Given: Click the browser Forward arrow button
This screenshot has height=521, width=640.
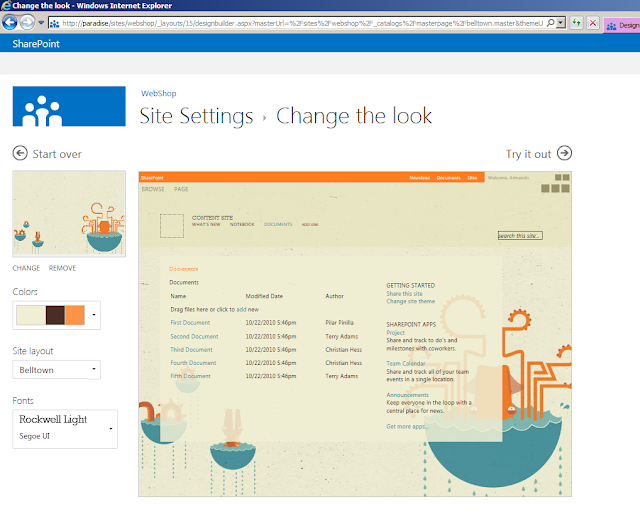Looking at the screenshot, I should tap(27, 22).
